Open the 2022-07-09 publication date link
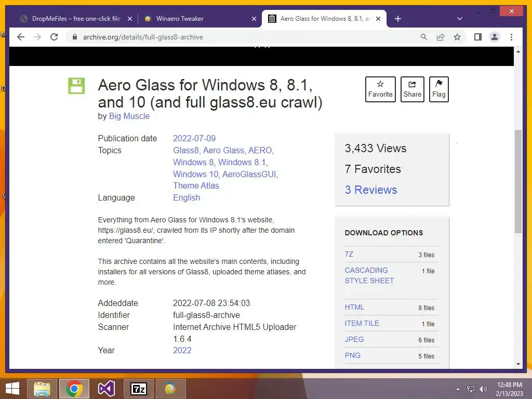Image resolution: width=532 pixels, height=399 pixels. pos(194,138)
